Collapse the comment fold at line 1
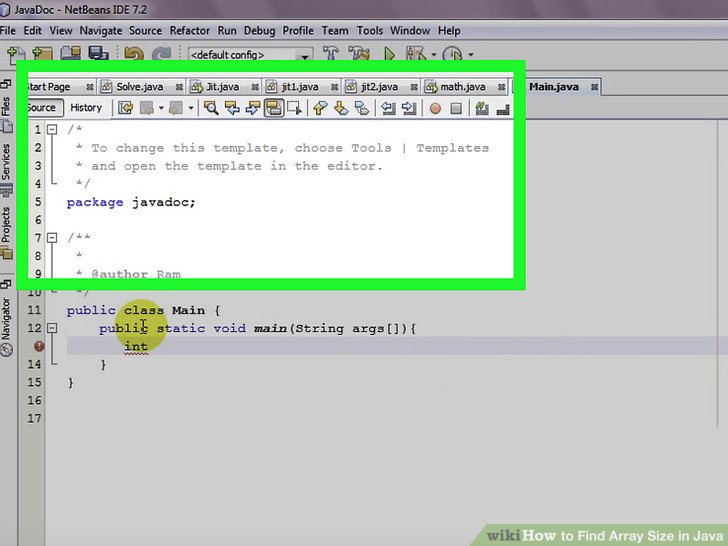Viewport: 728px width, 546px height. pyautogui.click(x=52, y=129)
